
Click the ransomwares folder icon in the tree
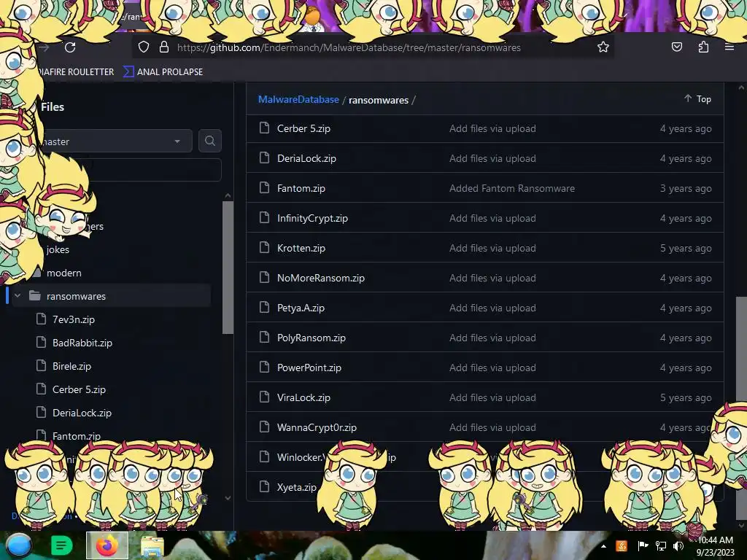[34, 296]
